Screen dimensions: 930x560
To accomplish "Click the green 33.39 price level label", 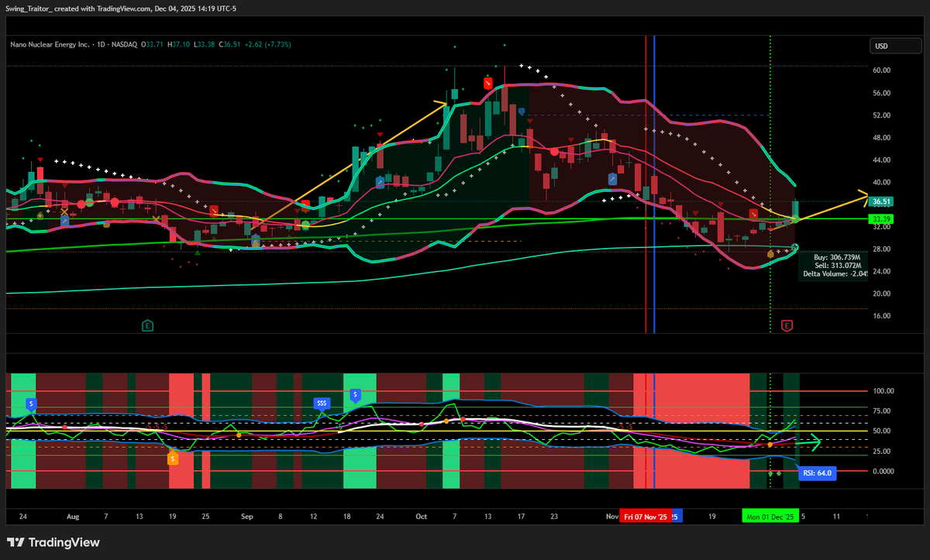I will click(881, 219).
